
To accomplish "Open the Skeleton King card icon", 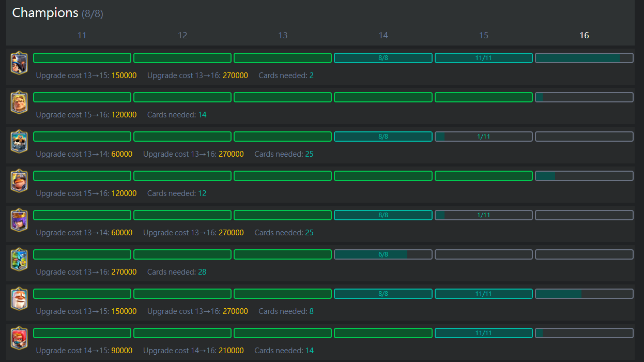I will point(19,142).
